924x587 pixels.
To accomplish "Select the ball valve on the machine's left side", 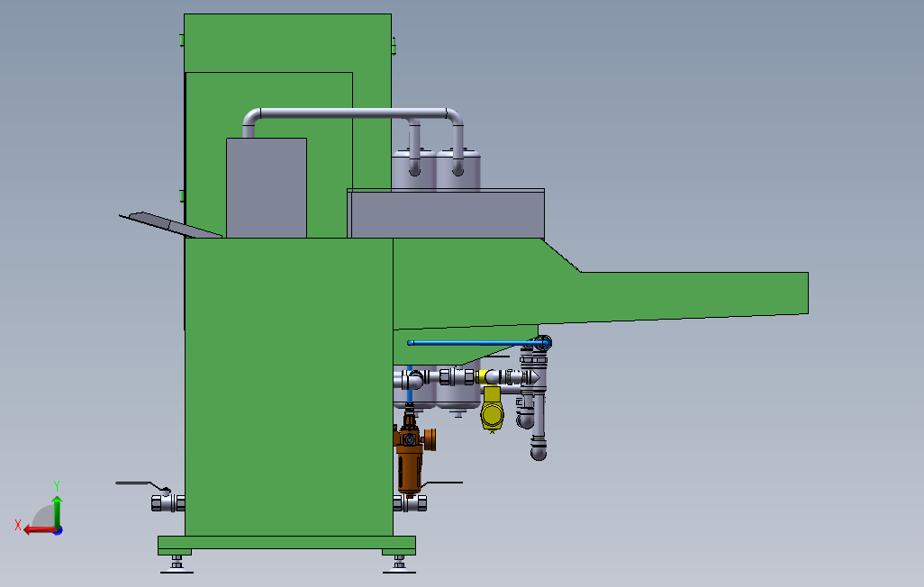I will click(168, 502).
